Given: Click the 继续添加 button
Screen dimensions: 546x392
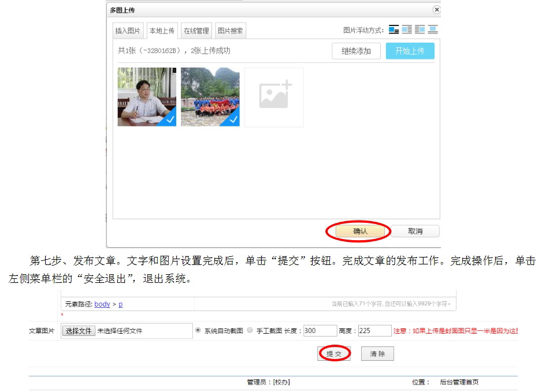Looking at the screenshot, I should click(x=356, y=51).
